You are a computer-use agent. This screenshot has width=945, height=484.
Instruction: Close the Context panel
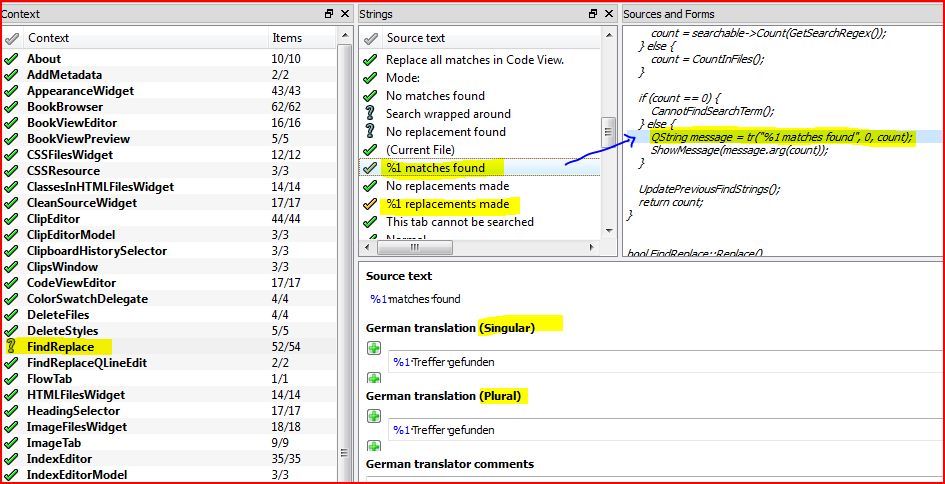[345, 13]
